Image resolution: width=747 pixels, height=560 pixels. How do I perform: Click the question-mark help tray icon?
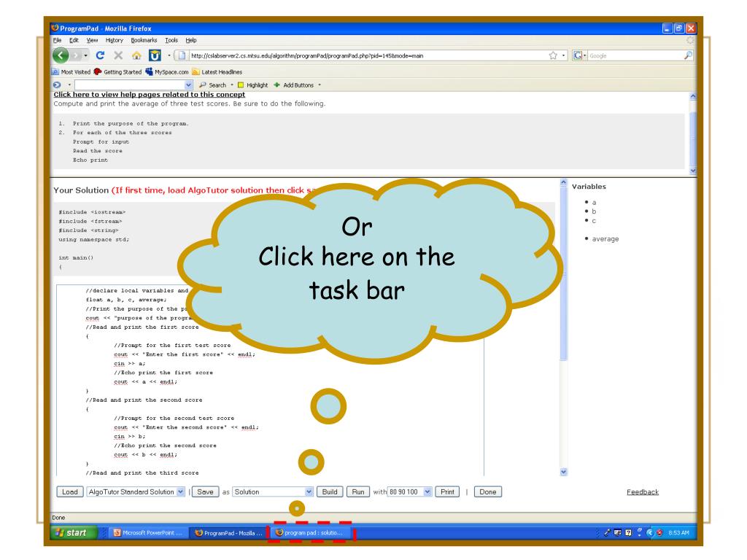(629, 533)
